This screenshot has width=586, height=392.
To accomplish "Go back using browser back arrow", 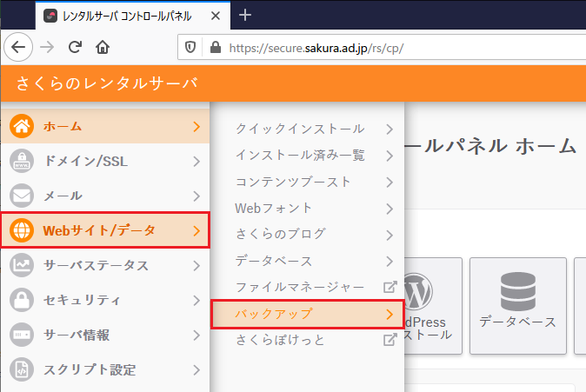I will pos(19,48).
